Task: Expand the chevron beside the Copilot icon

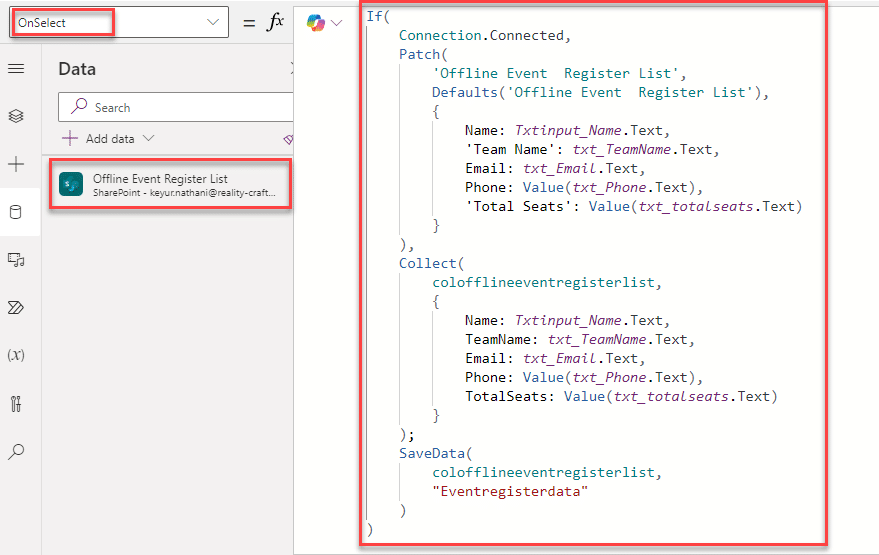Action: [337, 22]
